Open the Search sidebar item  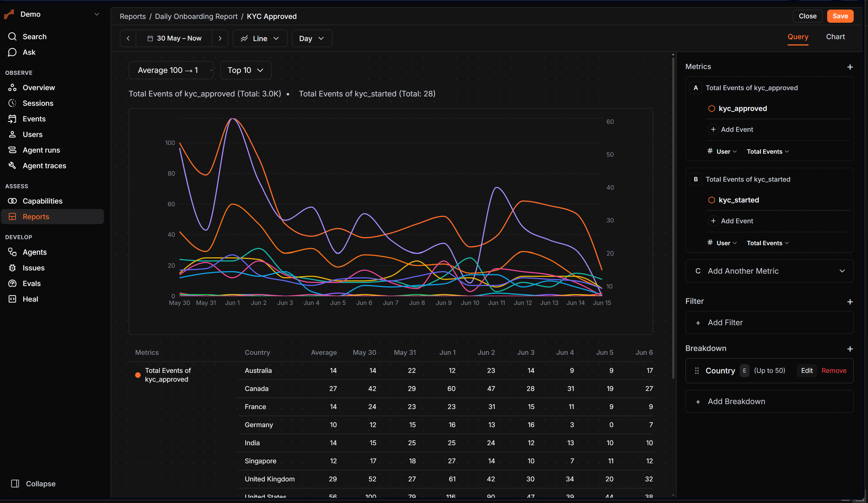pos(52,36)
